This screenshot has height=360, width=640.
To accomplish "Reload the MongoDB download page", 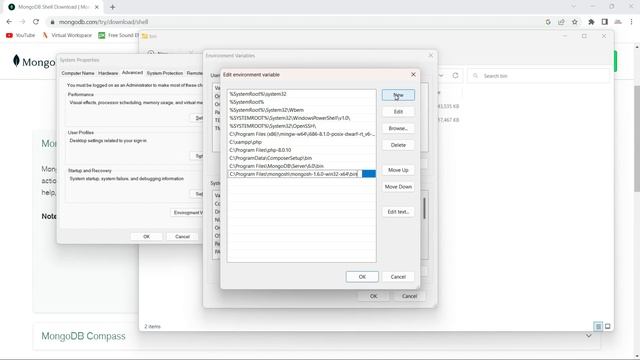I will 36,22.
